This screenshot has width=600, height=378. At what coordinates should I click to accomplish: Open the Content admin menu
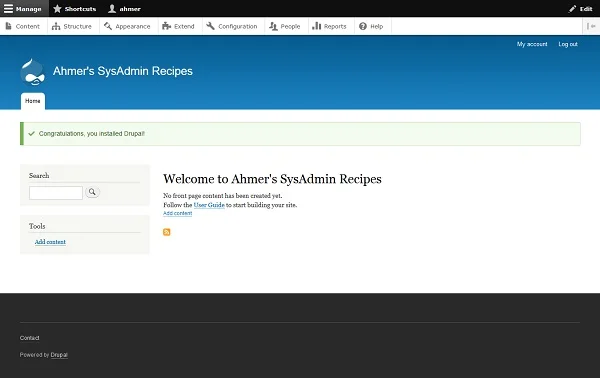coord(23,26)
